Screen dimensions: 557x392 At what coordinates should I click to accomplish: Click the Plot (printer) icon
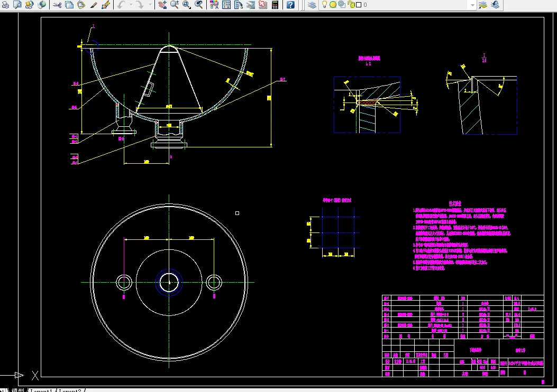(x=5, y=5)
